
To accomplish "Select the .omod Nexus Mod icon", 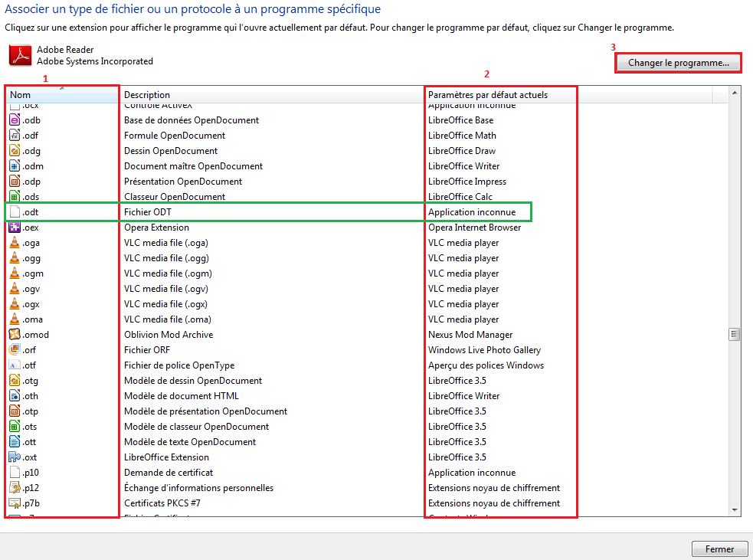I will (15, 334).
